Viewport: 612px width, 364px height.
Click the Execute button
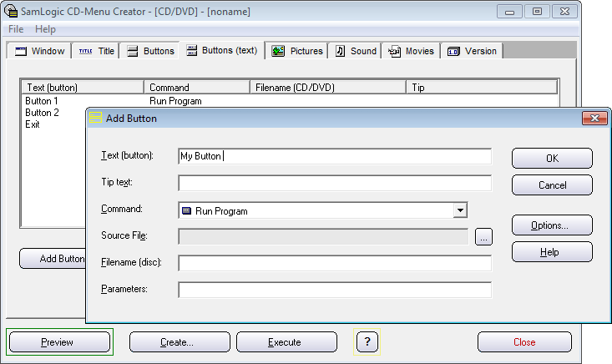(x=286, y=342)
